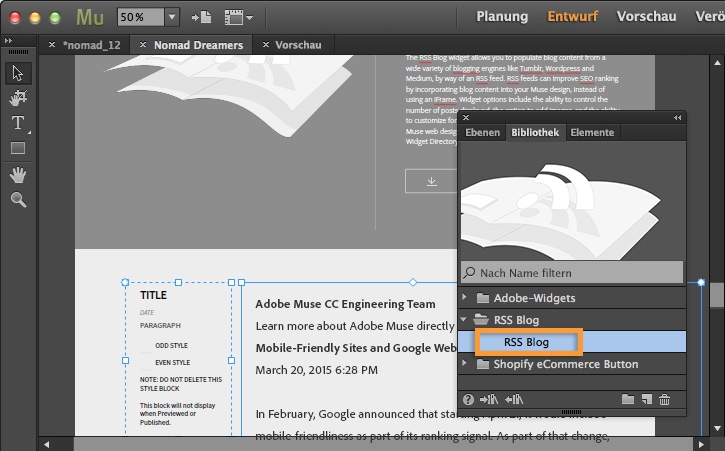725x451 pixels.
Task: Delete the selected library item with trash
Action: (664, 399)
